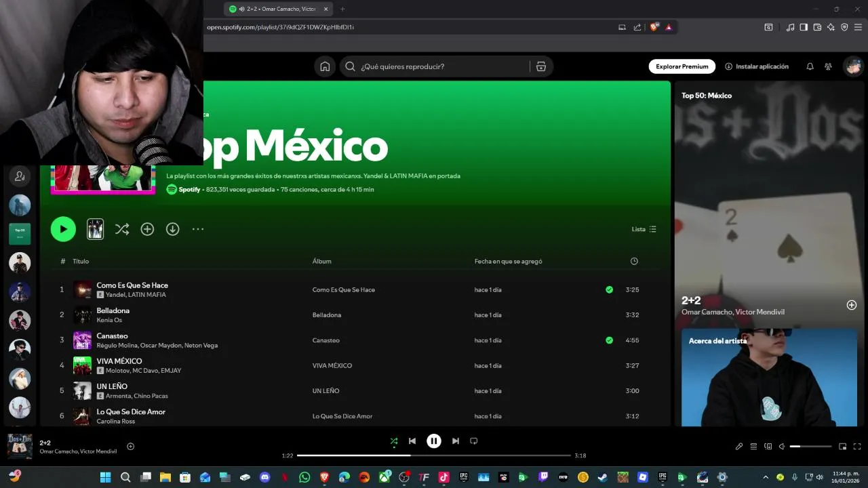Click the Título column header
This screenshot has height=488, width=868.
81,261
